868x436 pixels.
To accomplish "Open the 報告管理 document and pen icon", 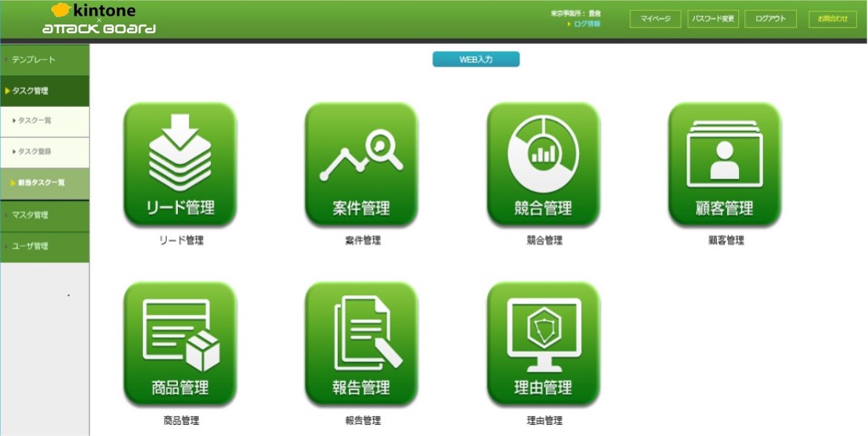I will [x=362, y=343].
